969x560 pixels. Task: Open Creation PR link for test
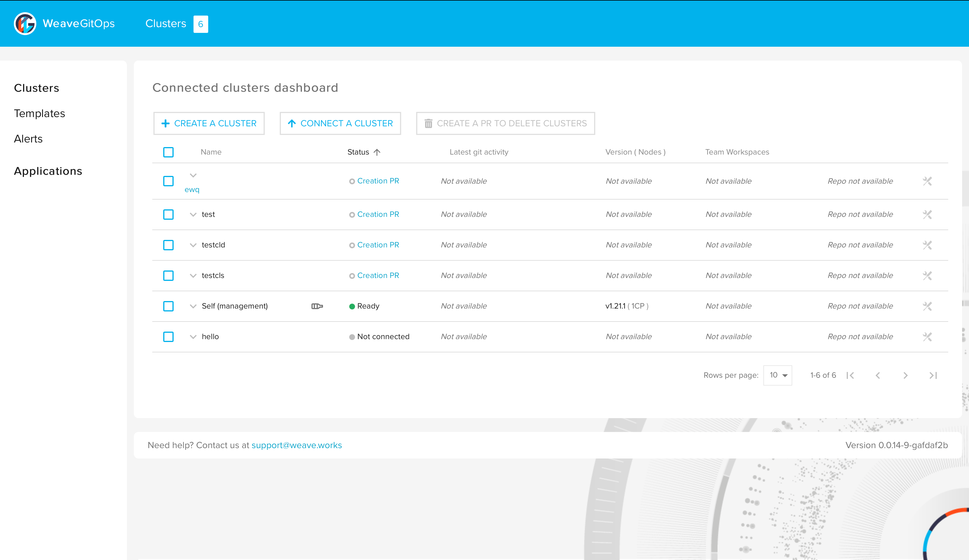378,214
